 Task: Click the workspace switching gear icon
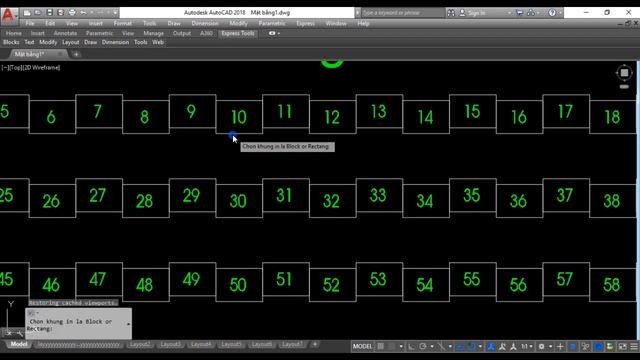[x=541, y=346]
